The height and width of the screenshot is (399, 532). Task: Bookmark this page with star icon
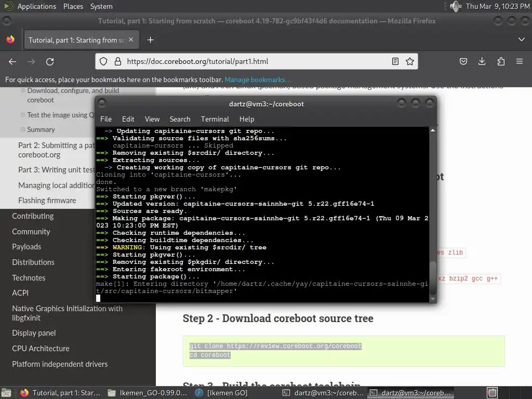[410, 61]
